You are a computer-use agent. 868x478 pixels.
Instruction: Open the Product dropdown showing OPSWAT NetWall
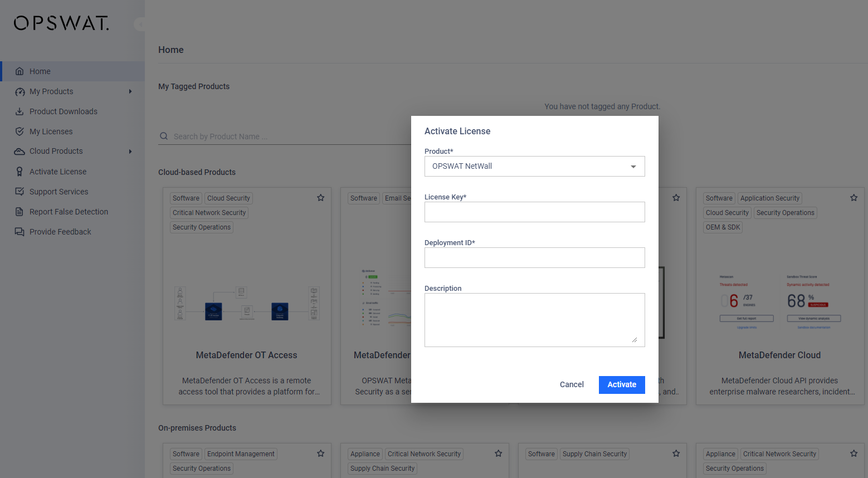[535, 166]
